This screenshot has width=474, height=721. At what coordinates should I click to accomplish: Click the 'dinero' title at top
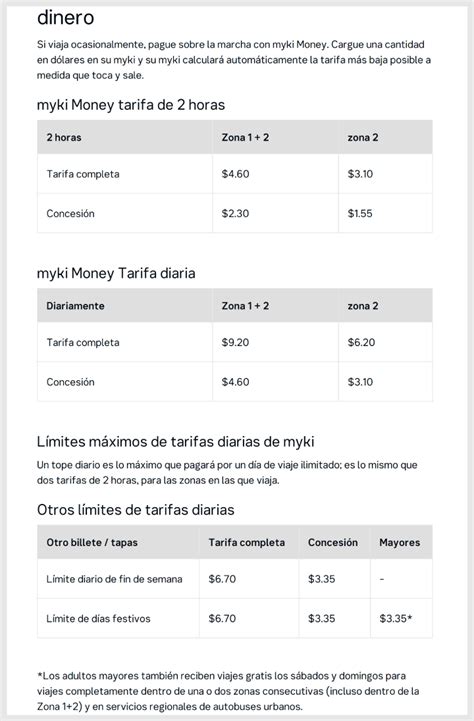[x=66, y=17]
